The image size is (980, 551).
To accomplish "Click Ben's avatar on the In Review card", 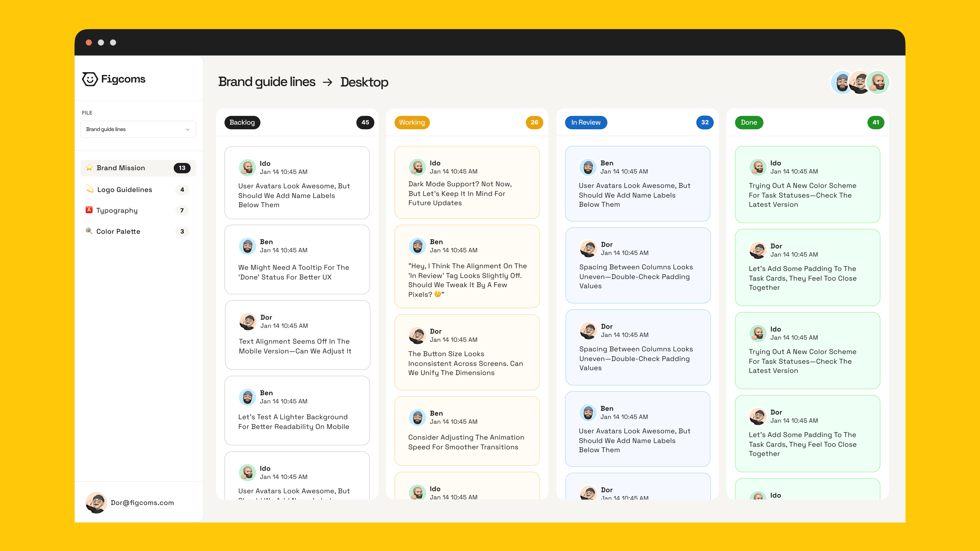I will coord(588,167).
